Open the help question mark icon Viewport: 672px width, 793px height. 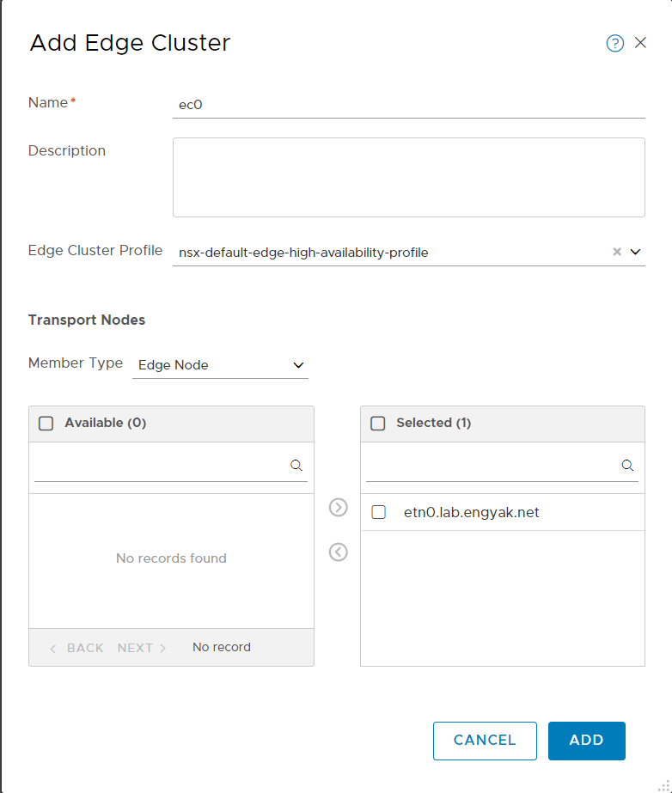(614, 44)
